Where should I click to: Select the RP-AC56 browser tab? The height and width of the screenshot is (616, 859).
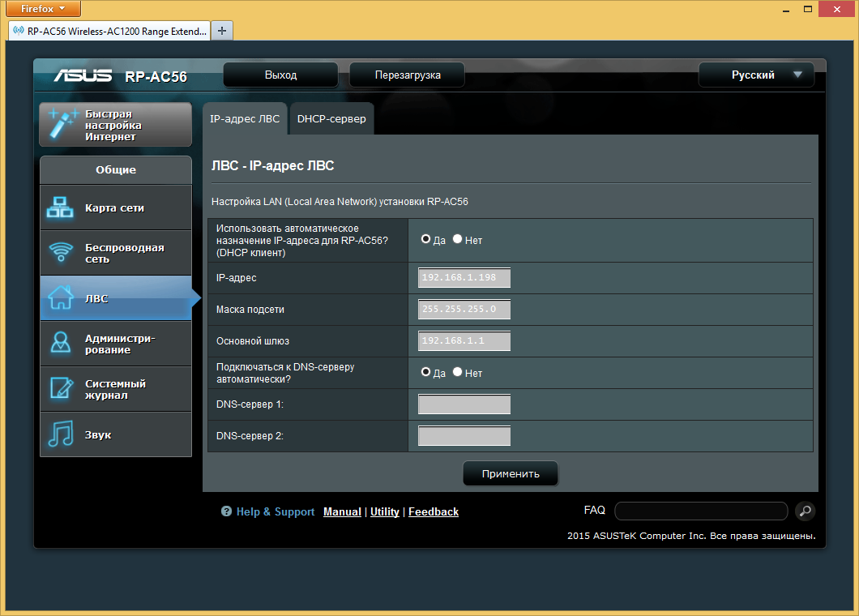click(x=109, y=31)
